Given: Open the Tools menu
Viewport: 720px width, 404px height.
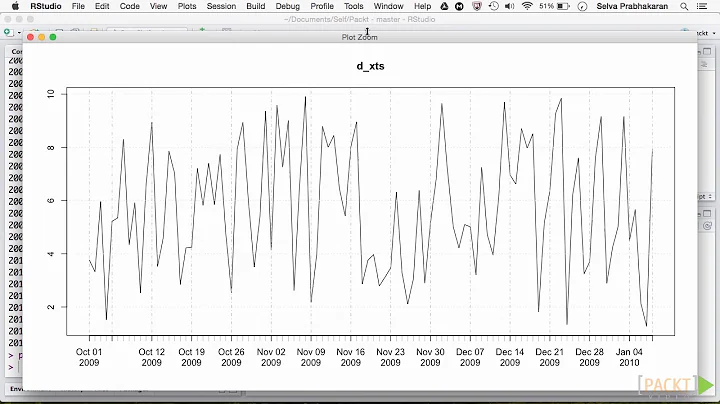Looking at the screenshot, I should click(x=354, y=6).
